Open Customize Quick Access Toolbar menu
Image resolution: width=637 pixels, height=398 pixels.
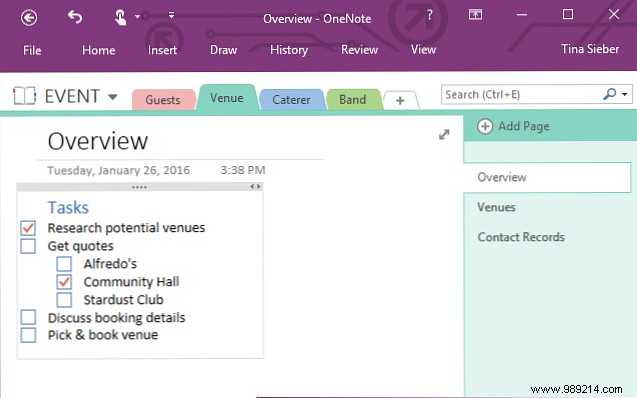171,15
